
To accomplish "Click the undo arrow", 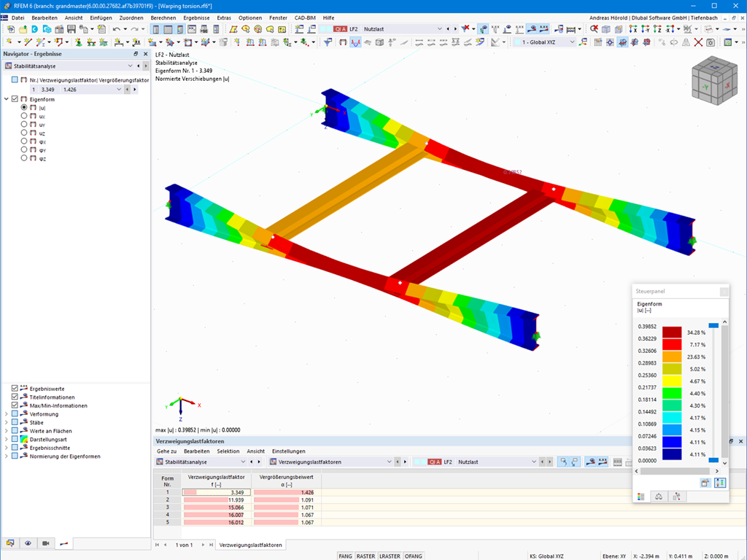I will [x=116, y=29].
